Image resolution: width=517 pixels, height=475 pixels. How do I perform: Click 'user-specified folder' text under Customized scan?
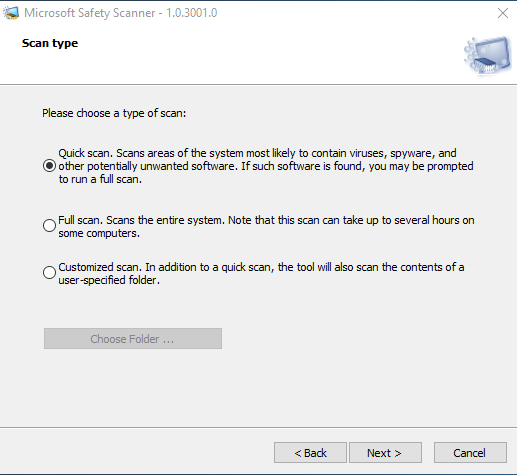(109, 280)
